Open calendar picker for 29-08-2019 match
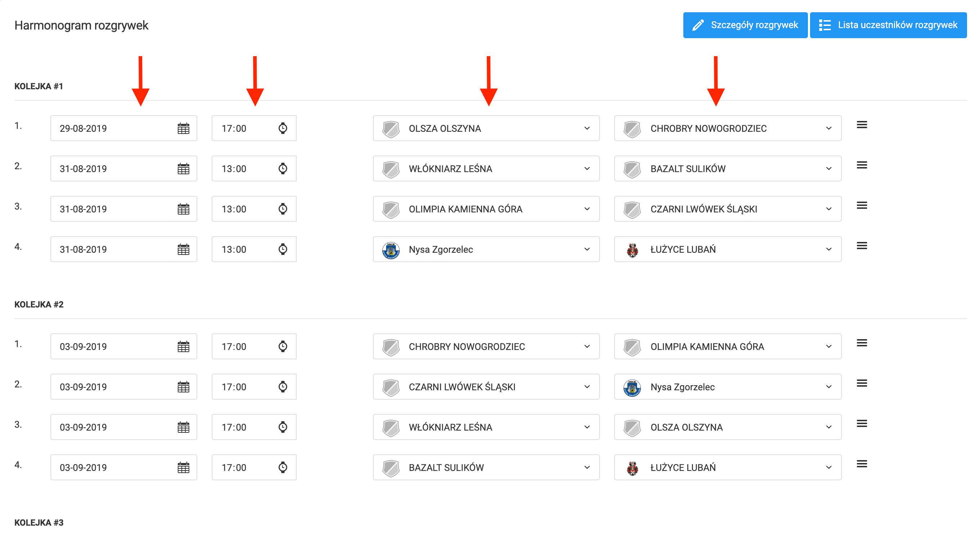 [183, 129]
